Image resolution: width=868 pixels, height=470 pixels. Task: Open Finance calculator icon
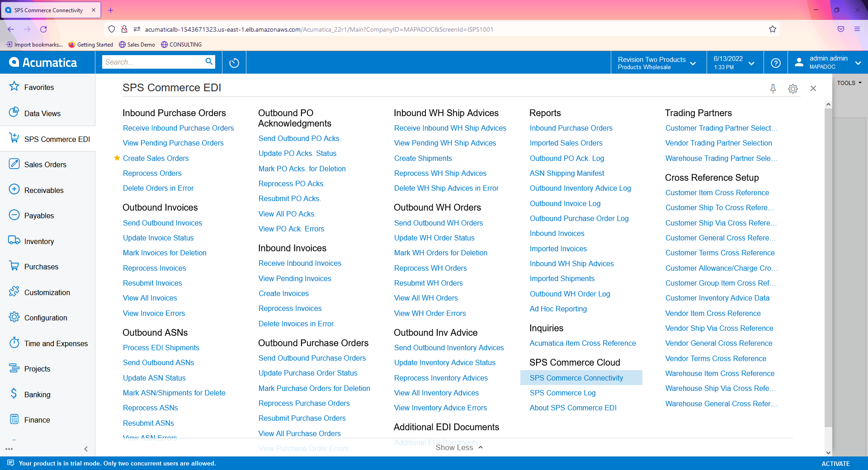(14, 419)
